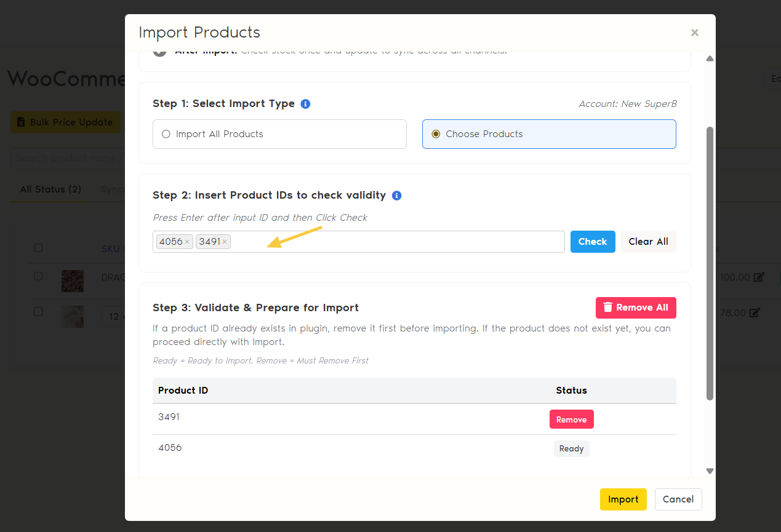Click the Step 2 info icon
Viewport: 781px width, 532px height.
pyautogui.click(x=397, y=196)
